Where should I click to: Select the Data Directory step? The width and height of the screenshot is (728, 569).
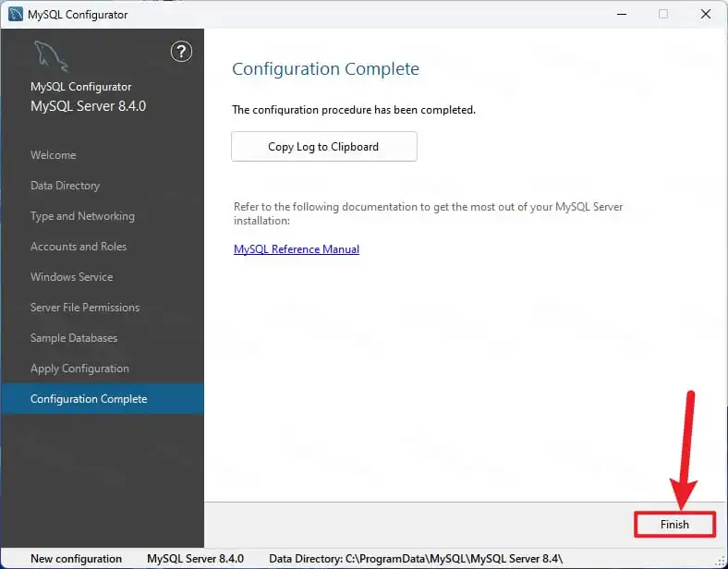65,186
